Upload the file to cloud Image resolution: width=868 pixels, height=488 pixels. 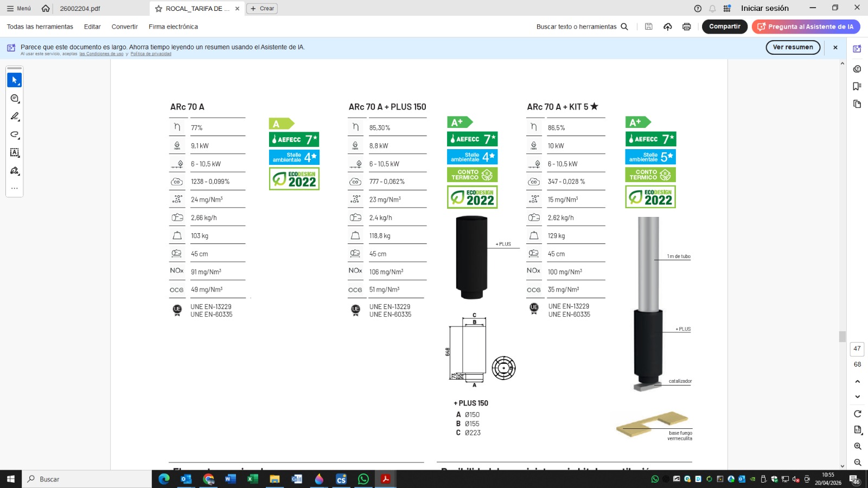tap(668, 27)
